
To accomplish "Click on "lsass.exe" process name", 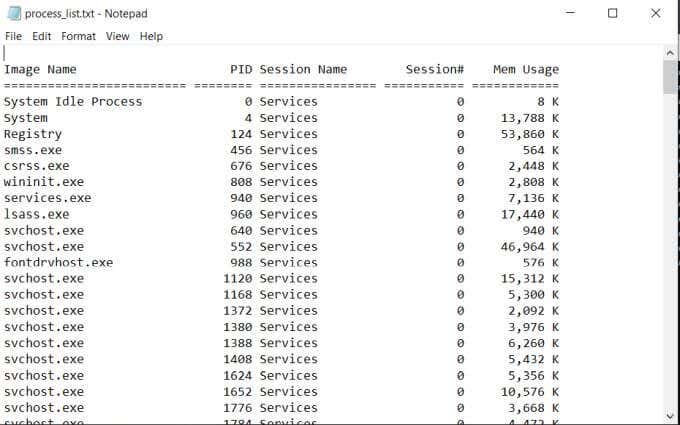I will click(x=37, y=214).
